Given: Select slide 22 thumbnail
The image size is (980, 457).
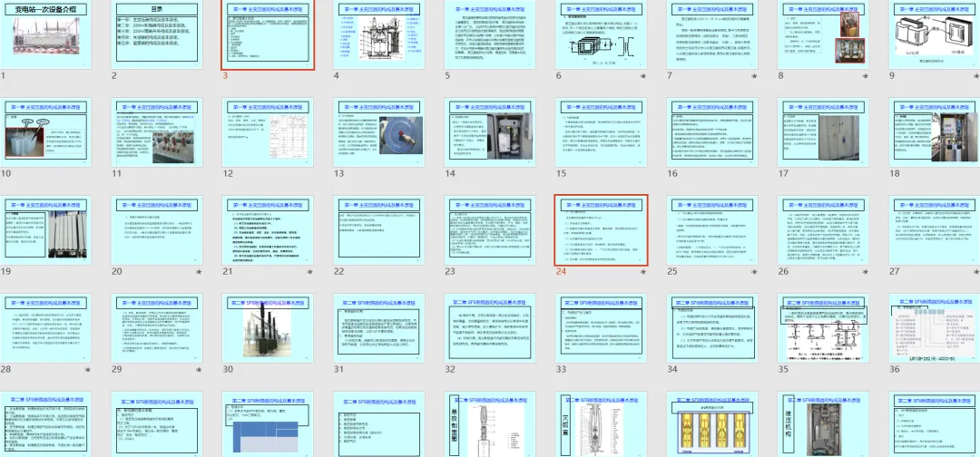Looking at the screenshot, I should pos(379,230).
